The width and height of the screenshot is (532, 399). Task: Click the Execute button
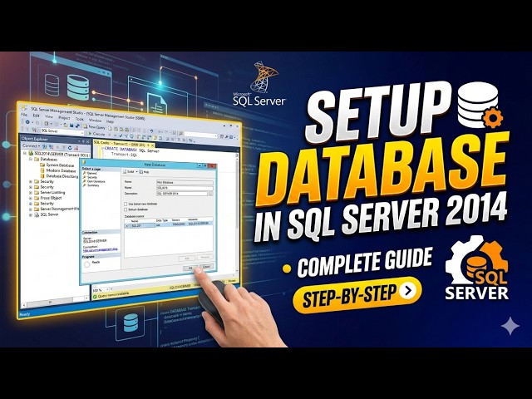pos(96,134)
